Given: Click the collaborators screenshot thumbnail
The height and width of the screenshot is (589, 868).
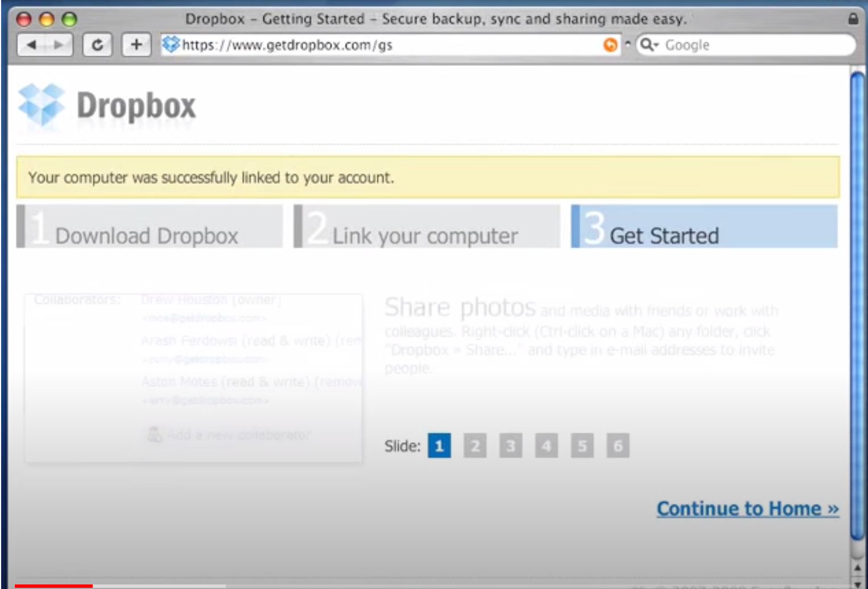Looking at the screenshot, I should point(193,378).
